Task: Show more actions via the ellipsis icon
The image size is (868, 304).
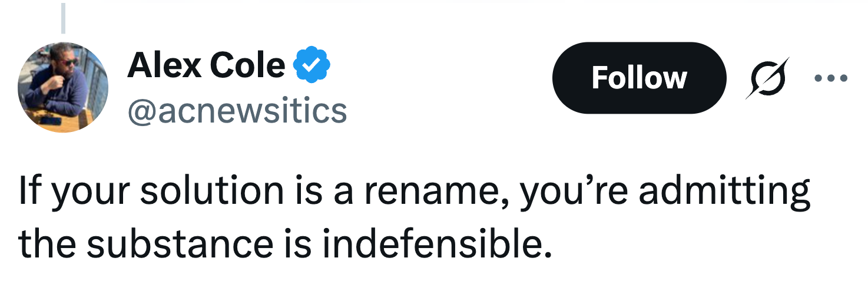Action: click(x=831, y=78)
